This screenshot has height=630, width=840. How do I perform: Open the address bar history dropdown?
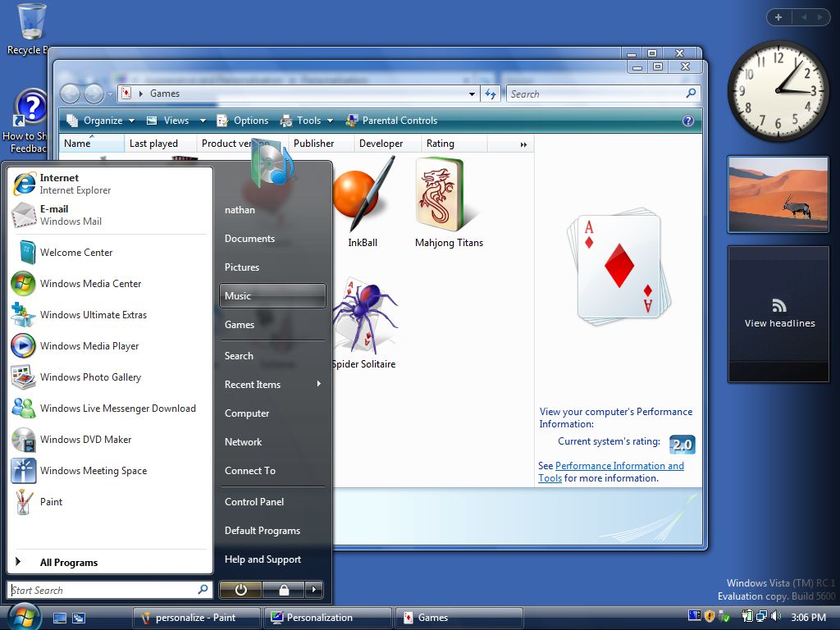pos(472,94)
